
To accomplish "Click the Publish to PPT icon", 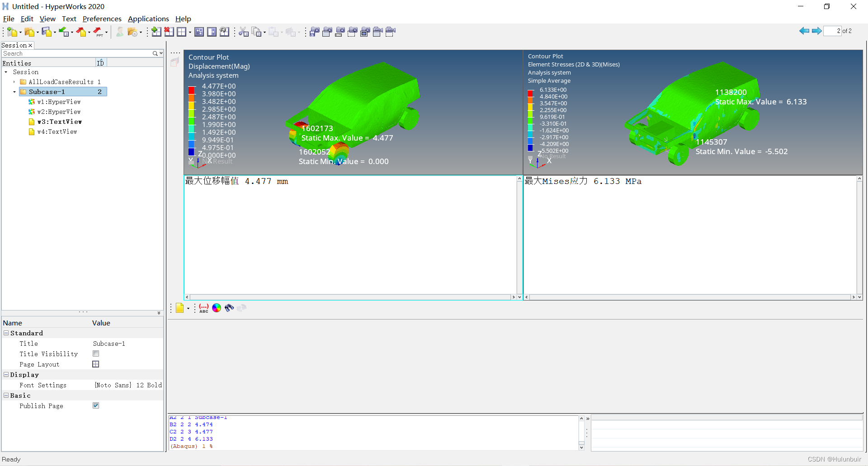I will tap(98, 32).
